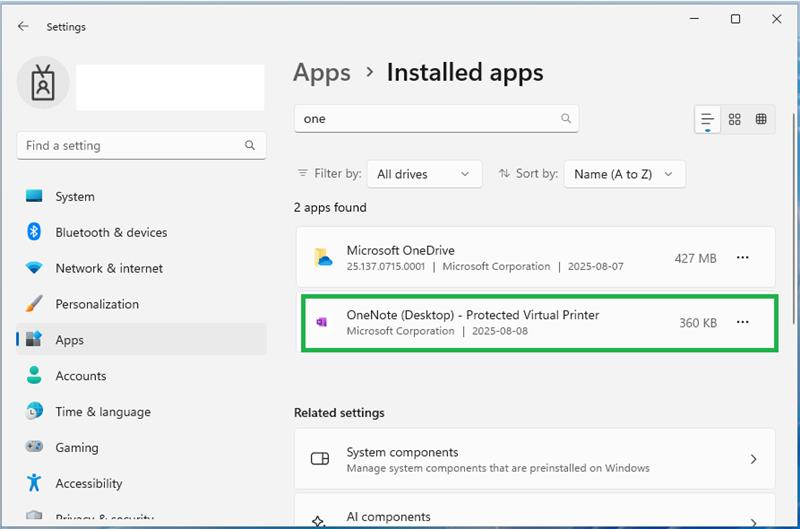The image size is (800, 529).
Task: Click the Gaming controller icon
Action: 34,446
